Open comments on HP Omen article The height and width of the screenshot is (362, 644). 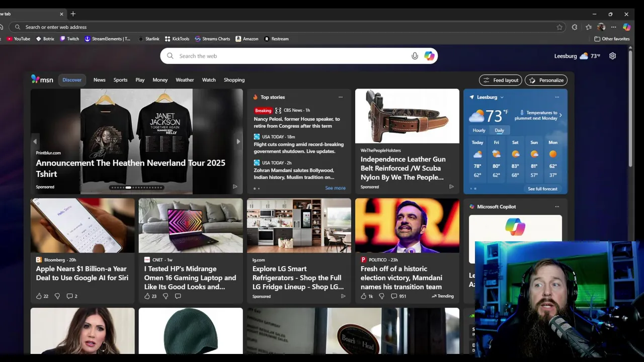178,296
